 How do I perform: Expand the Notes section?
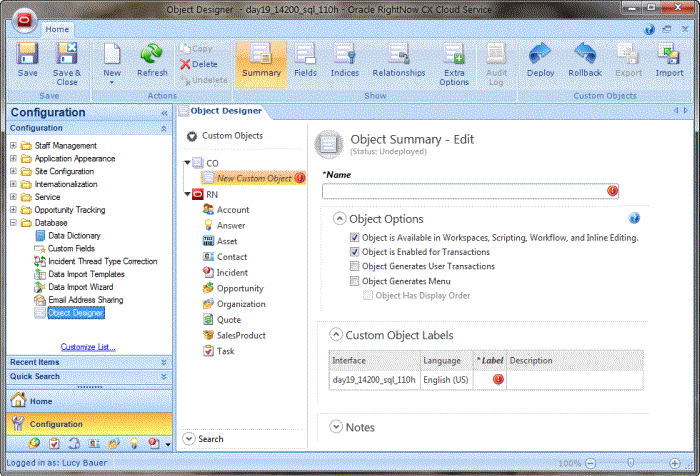335,427
